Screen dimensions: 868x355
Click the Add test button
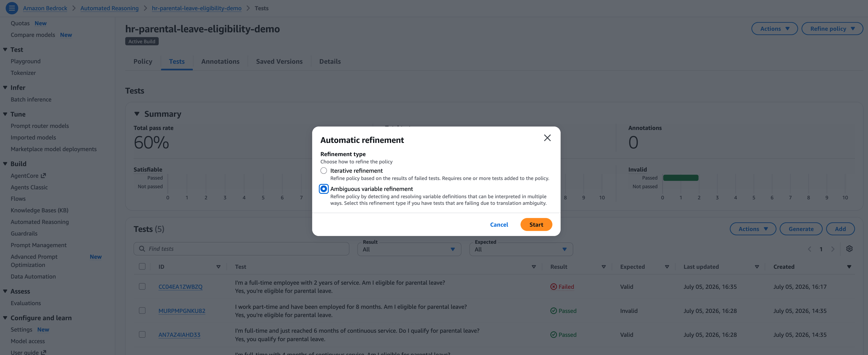click(x=840, y=229)
